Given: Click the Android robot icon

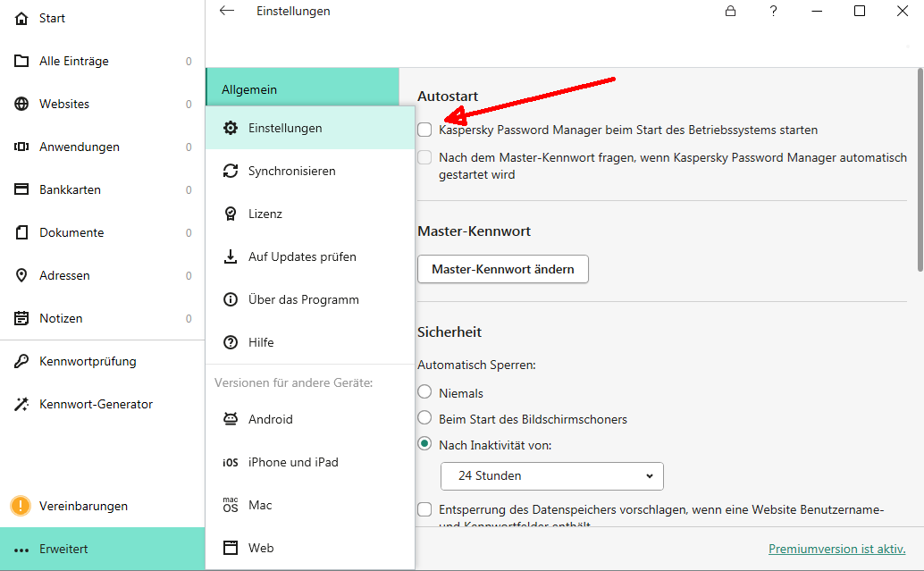Looking at the screenshot, I should point(231,419).
